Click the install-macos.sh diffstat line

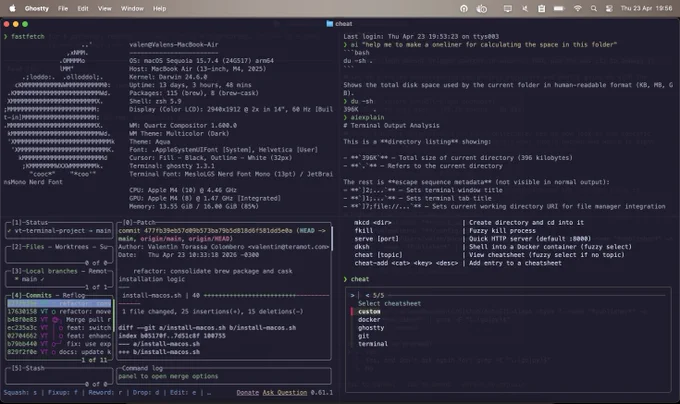224,295
